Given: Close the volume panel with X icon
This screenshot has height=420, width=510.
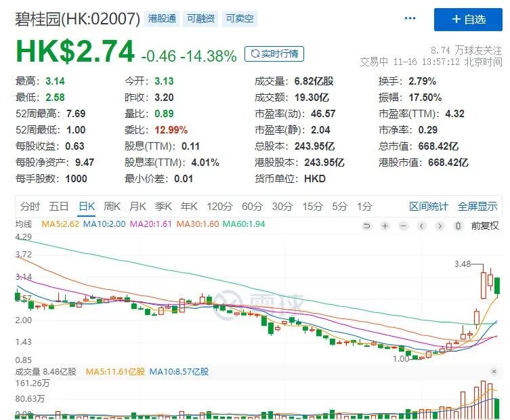Looking at the screenshot, I should click(x=494, y=371).
